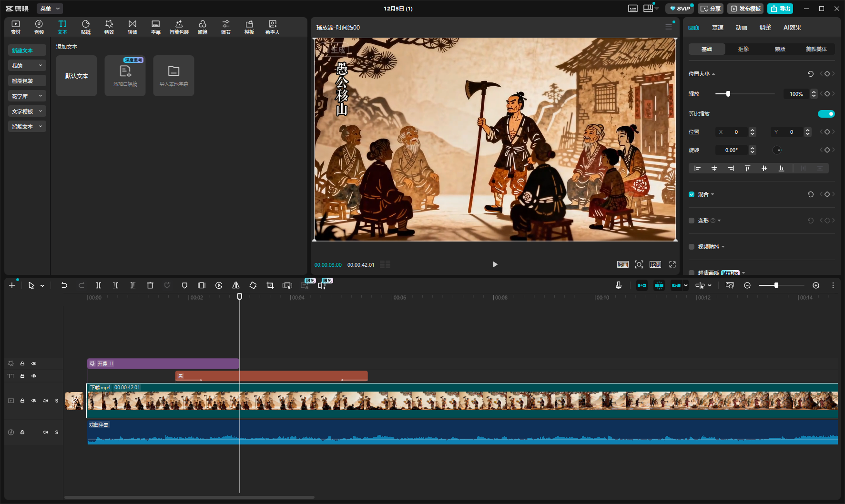Screen dimensions: 845x504
Task: Select the 抠像 cutout sub-tab
Action: click(x=743, y=49)
